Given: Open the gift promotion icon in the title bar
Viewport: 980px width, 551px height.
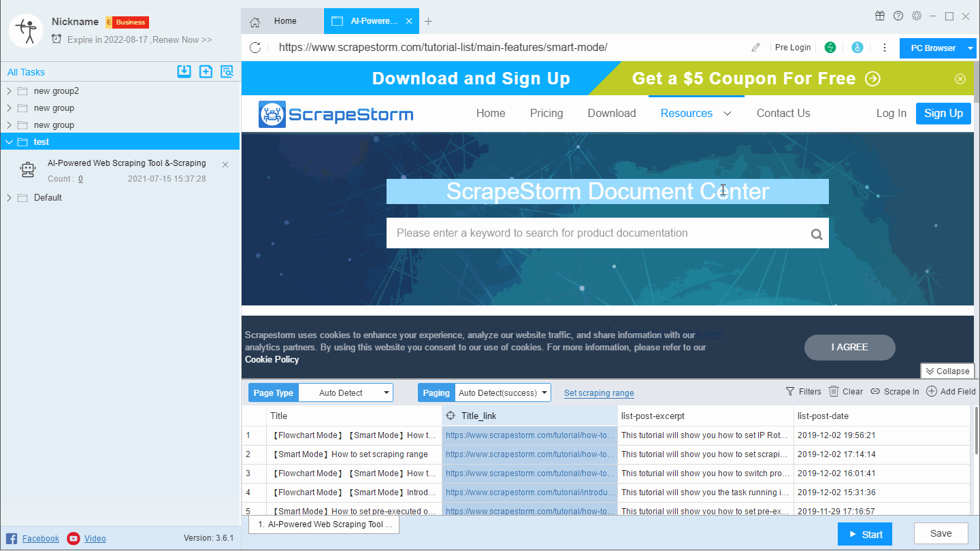Looking at the screenshot, I should (x=879, y=15).
